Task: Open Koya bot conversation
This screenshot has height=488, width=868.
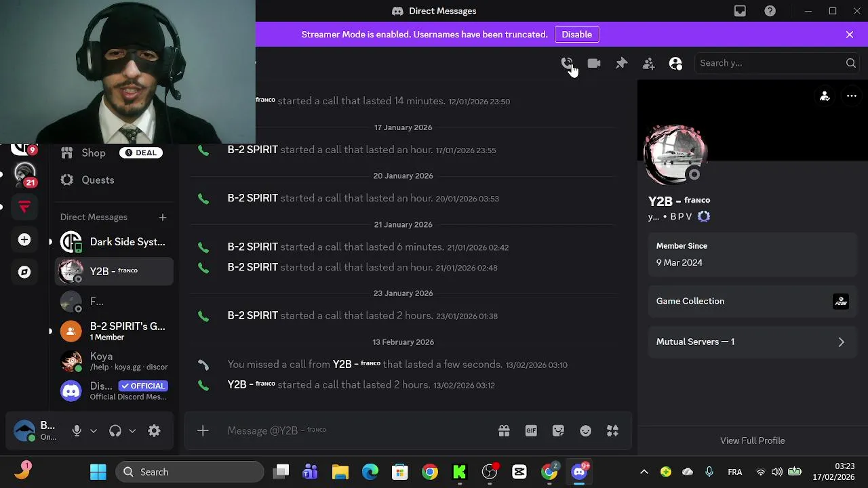Action: pos(114,361)
